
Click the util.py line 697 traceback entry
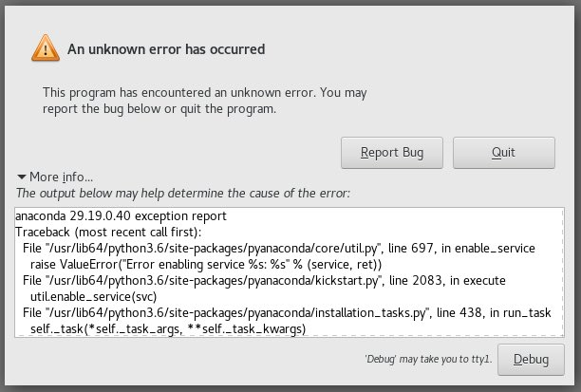coord(279,249)
